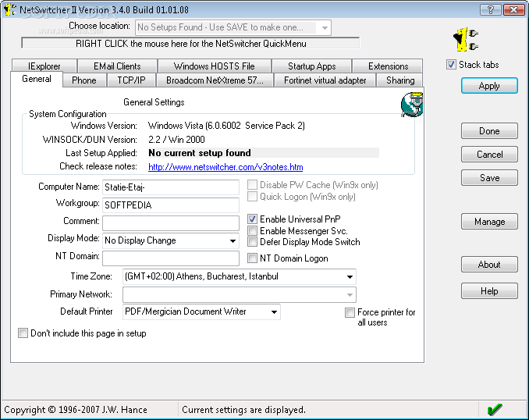
Task: Select the Fortinet virtual adapter tab
Action: pos(325,80)
